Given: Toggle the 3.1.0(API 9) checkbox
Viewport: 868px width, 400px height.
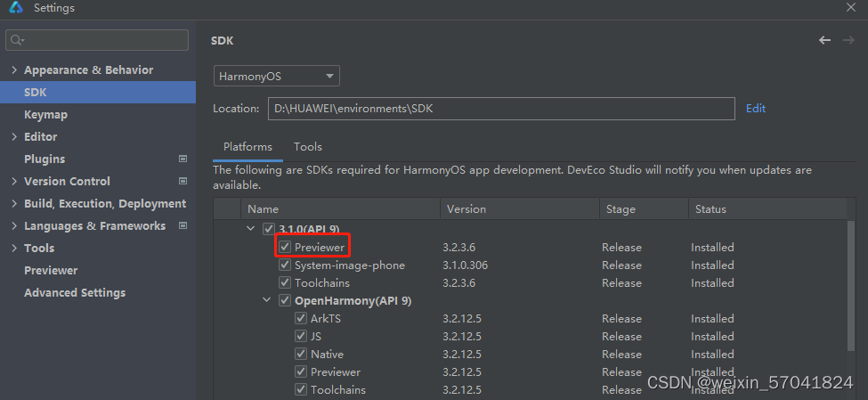Looking at the screenshot, I should [x=269, y=228].
